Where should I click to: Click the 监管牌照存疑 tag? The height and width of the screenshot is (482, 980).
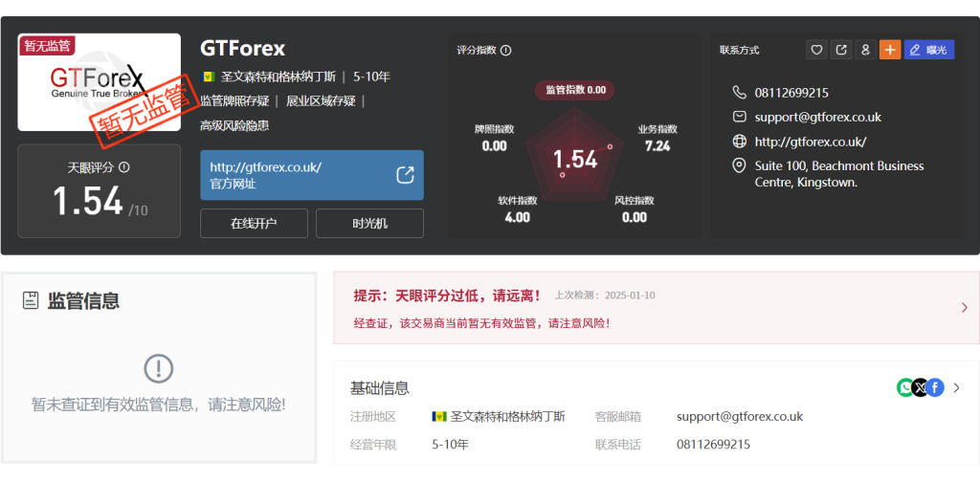pos(234,101)
